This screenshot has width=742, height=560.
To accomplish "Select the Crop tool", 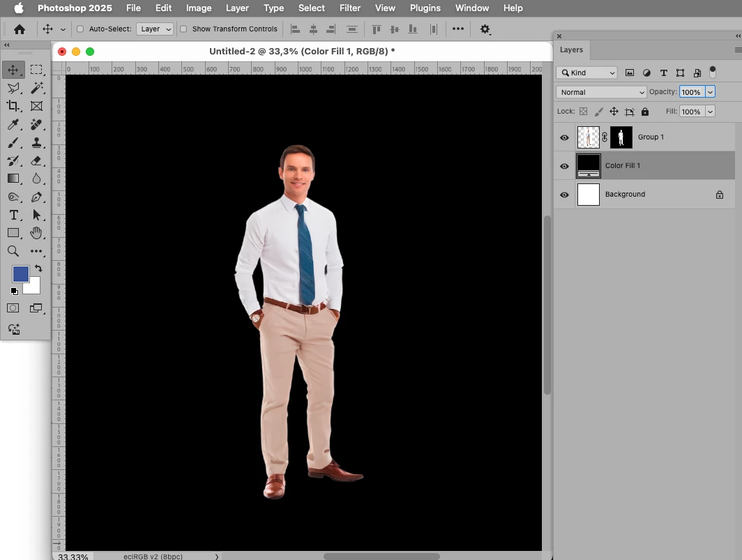I will click(x=13, y=106).
